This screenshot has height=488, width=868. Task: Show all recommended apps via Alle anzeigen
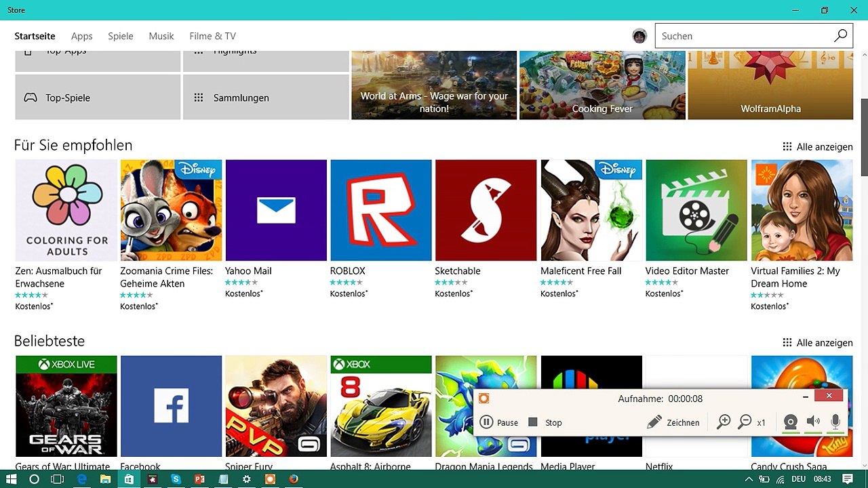click(x=818, y=146)
